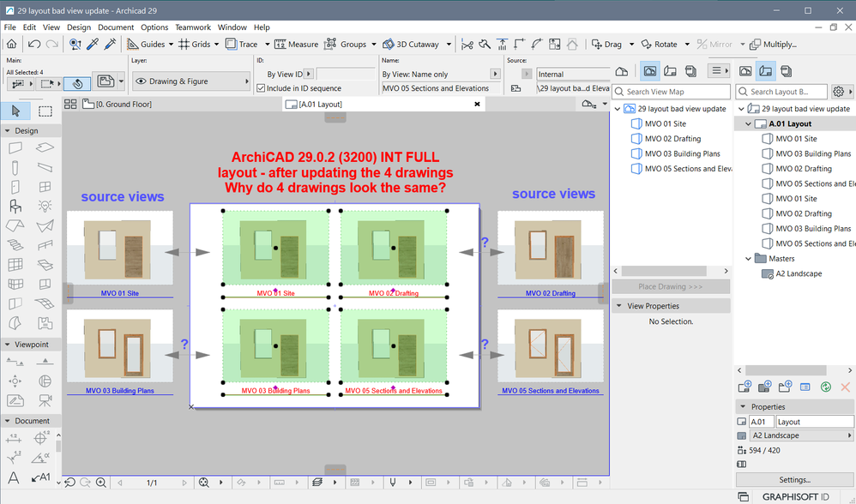
Task: Collapse A.01 Layout tree node
Action: pyautogui.click(x=749, y=123)
